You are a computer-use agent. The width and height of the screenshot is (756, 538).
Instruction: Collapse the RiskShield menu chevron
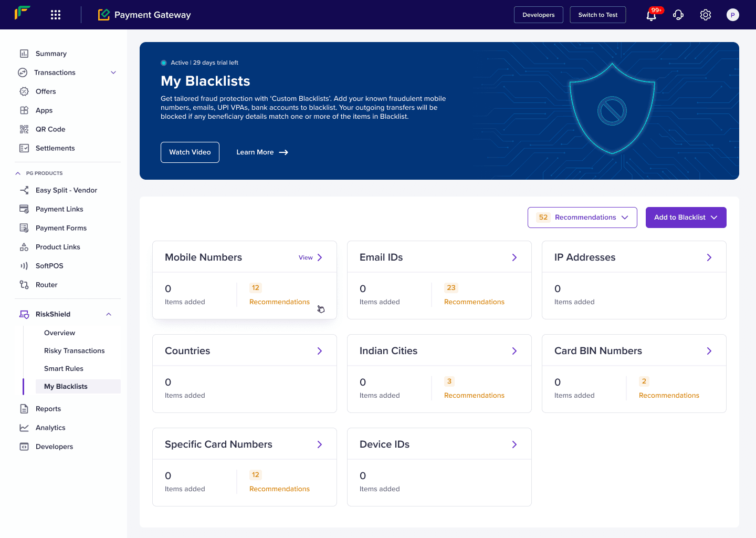click(109, 314)
